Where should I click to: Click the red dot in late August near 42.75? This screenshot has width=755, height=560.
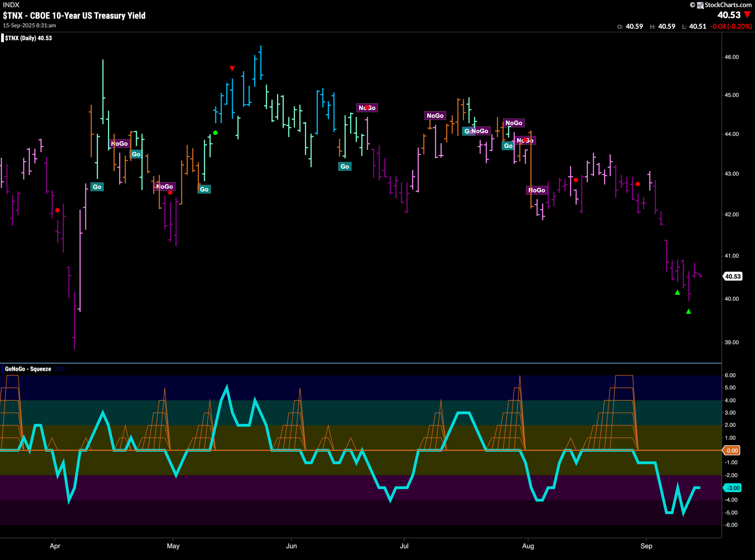coord(638,184)
